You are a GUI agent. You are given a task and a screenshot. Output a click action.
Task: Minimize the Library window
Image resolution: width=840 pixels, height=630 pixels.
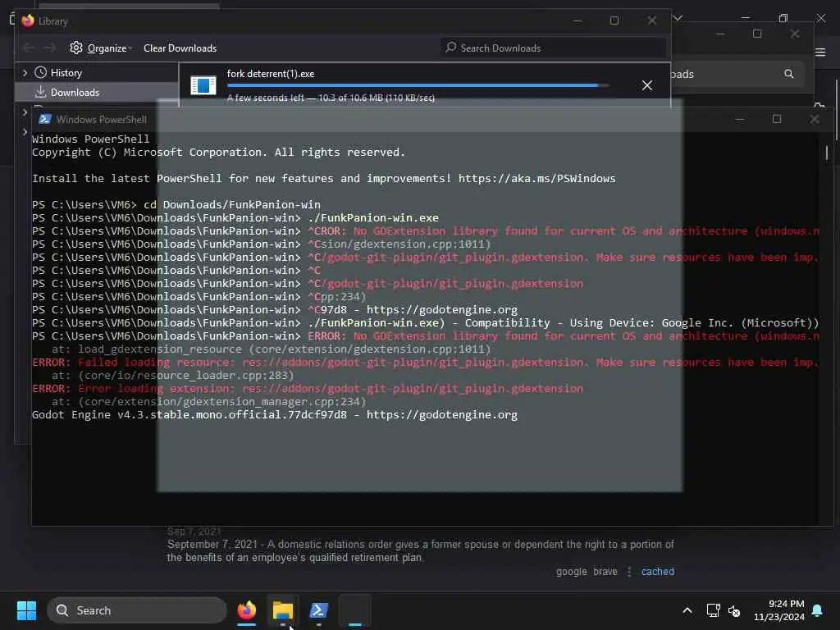pyautogui.click(x=577, y=21)
